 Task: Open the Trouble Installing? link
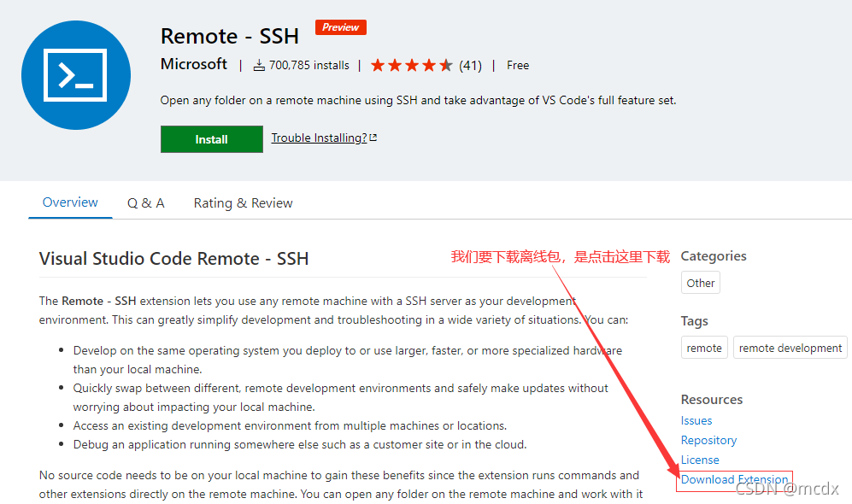pos(319,138)
